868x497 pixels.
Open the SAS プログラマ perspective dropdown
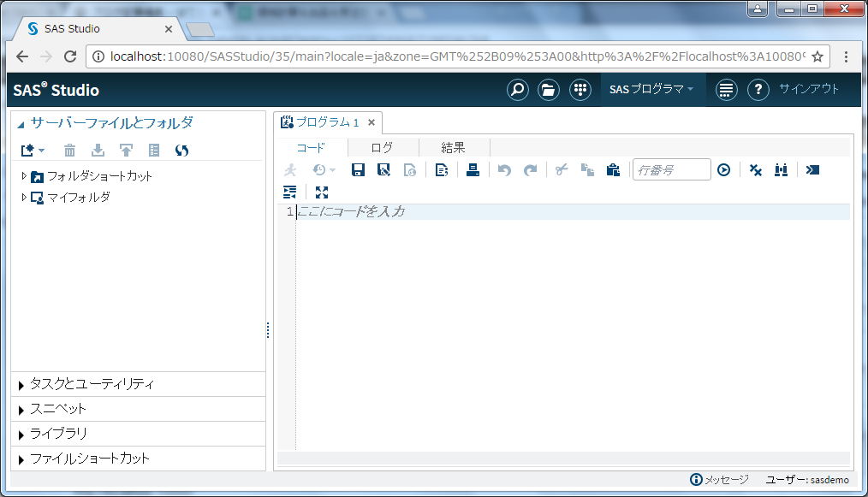651,89
